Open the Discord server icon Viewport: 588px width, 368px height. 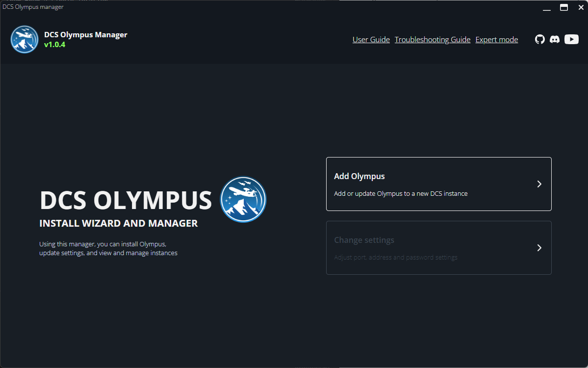(555, 40)
